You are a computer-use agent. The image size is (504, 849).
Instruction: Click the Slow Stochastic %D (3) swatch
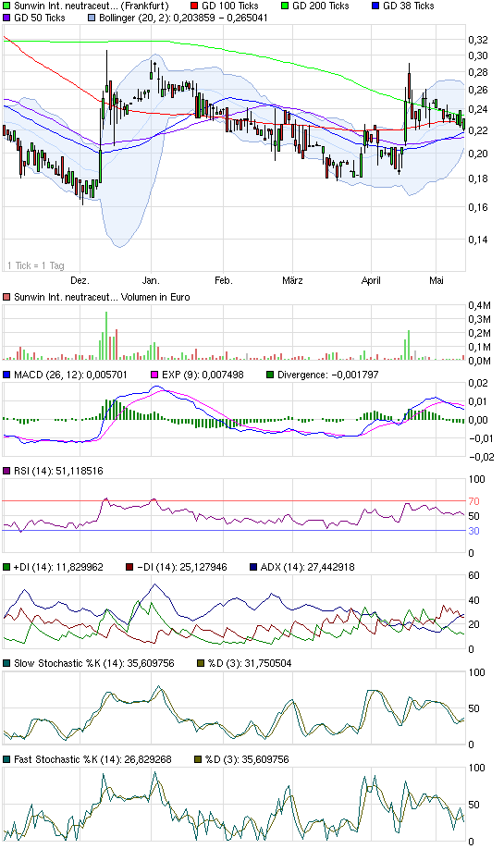[x=200, y=663]
